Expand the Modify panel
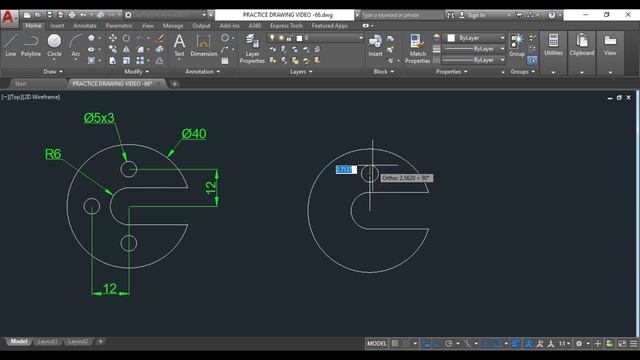This screenshot has width=640, height=360. (136, 71)
